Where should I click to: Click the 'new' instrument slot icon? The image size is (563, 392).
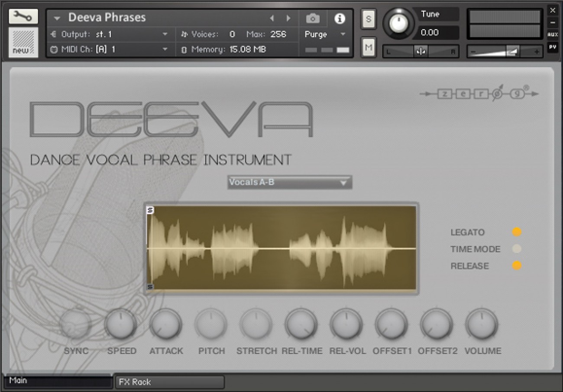click(x=23, y=42)
